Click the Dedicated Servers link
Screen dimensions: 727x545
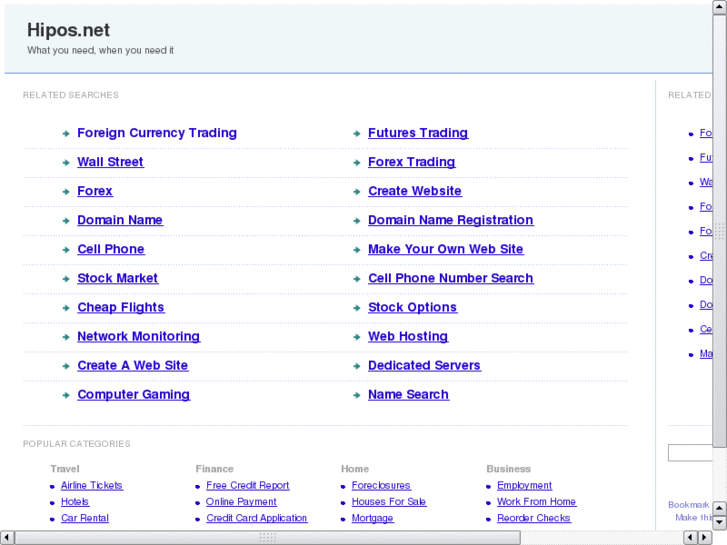pyautogui.click(x=424, y=365)
